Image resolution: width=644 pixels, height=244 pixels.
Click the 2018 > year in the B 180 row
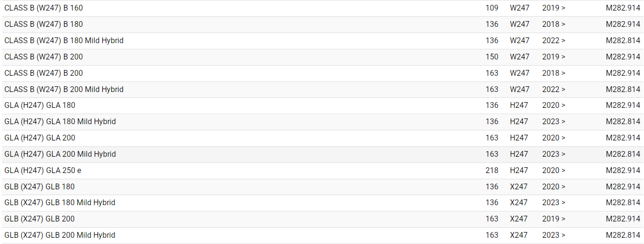pyautogui.click(x=554, y=24)
